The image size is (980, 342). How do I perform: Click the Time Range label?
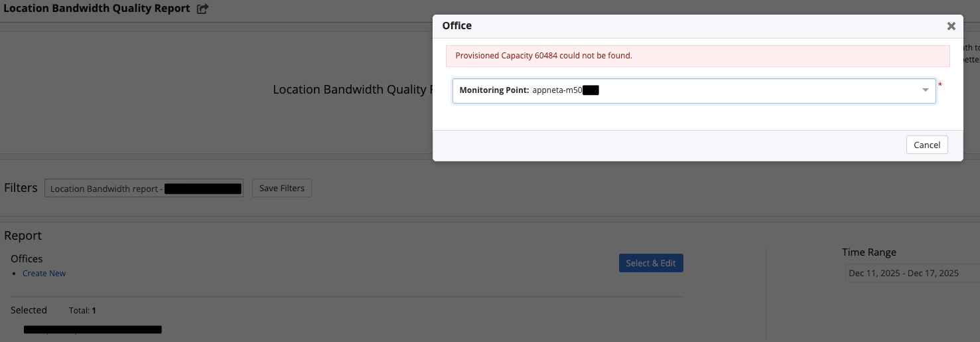tap(869, 252)
